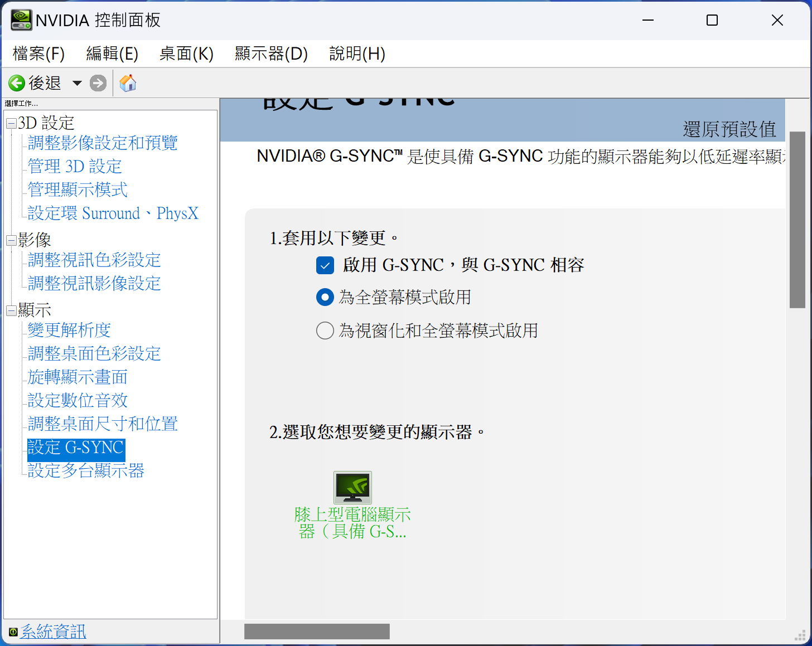
Task: Close the NVIDIA control panel window
Action: (777, 20)
